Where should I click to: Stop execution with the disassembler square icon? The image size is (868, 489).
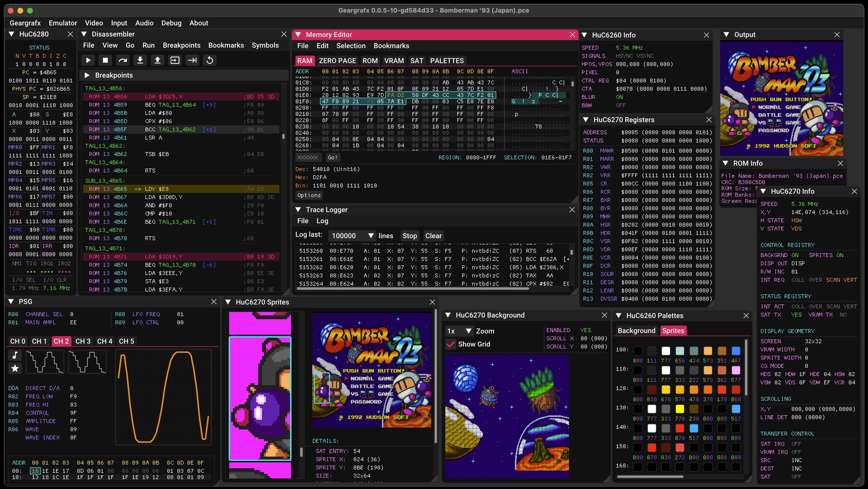(x=105, y=60)
